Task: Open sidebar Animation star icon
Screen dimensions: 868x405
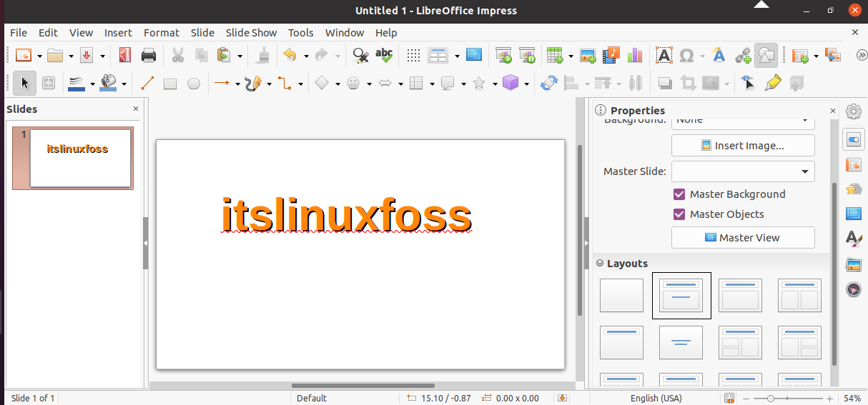Action: [x=854, y=189]
